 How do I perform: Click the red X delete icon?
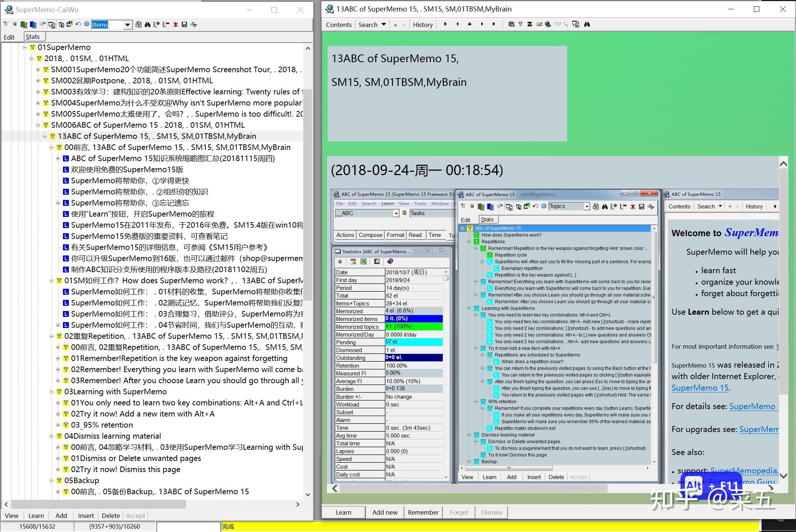(x=175, y=24)
